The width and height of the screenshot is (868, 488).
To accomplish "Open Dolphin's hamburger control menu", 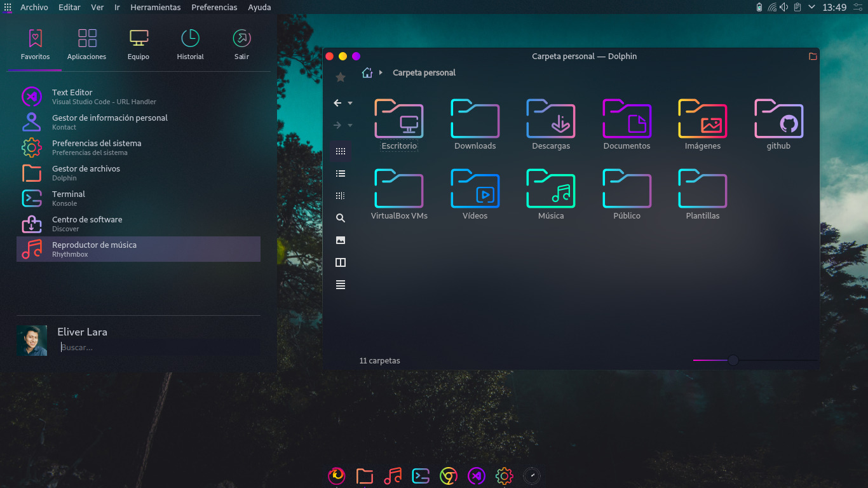I will [341, 285].
